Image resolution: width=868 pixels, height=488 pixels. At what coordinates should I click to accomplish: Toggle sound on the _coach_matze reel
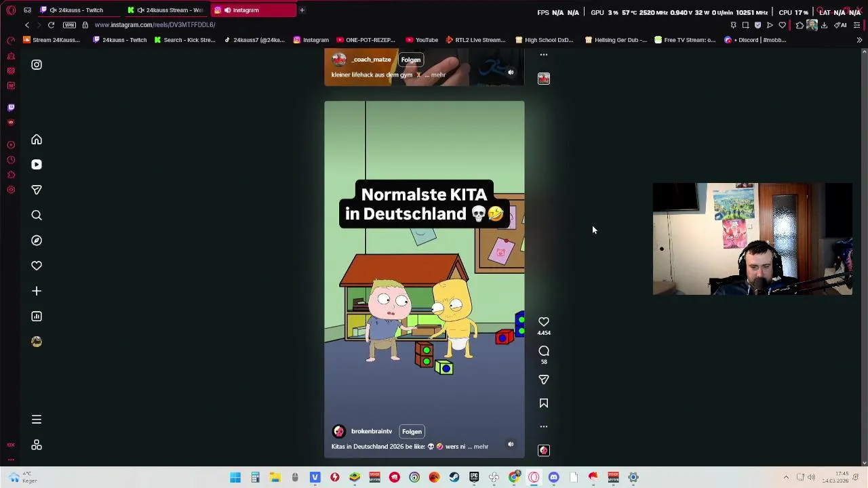(511, 72)
